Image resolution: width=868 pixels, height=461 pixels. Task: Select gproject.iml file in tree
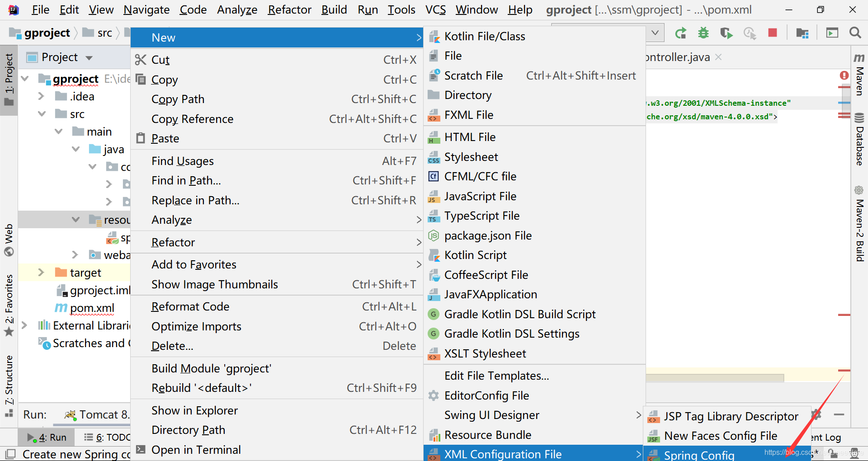(x=99, y=290)
